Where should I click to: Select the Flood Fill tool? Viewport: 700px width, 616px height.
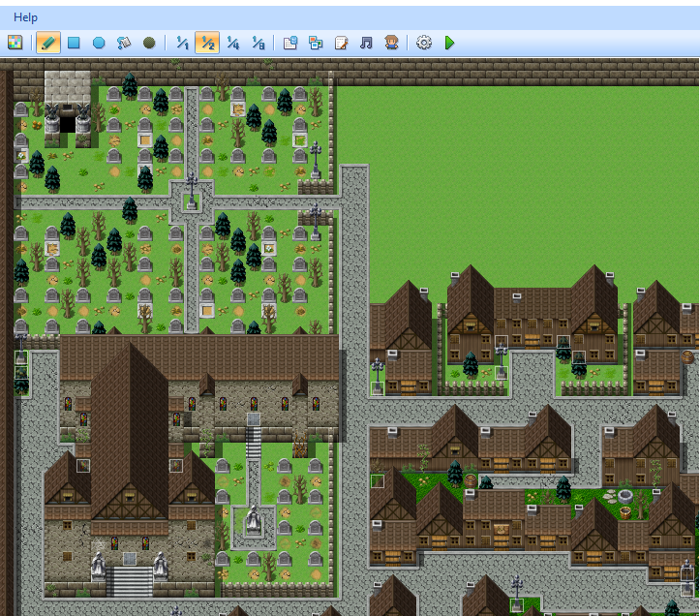tap(124, 43)
